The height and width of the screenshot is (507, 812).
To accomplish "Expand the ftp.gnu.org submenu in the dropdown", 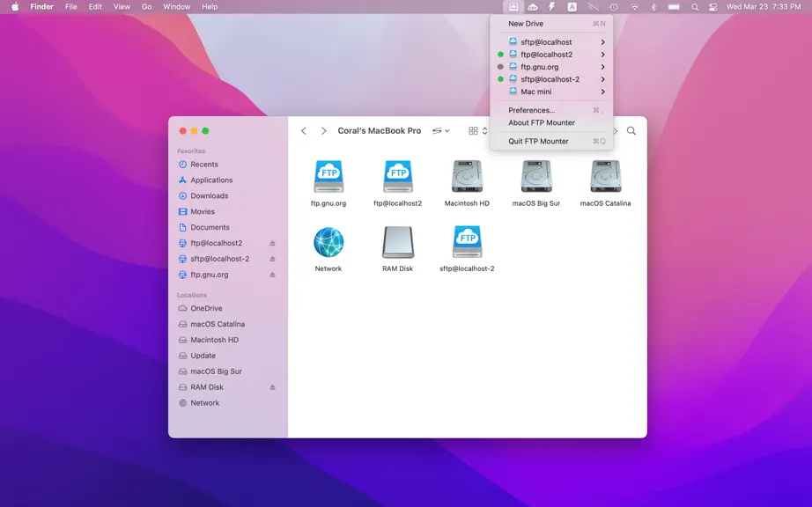I will pos(602,67).
